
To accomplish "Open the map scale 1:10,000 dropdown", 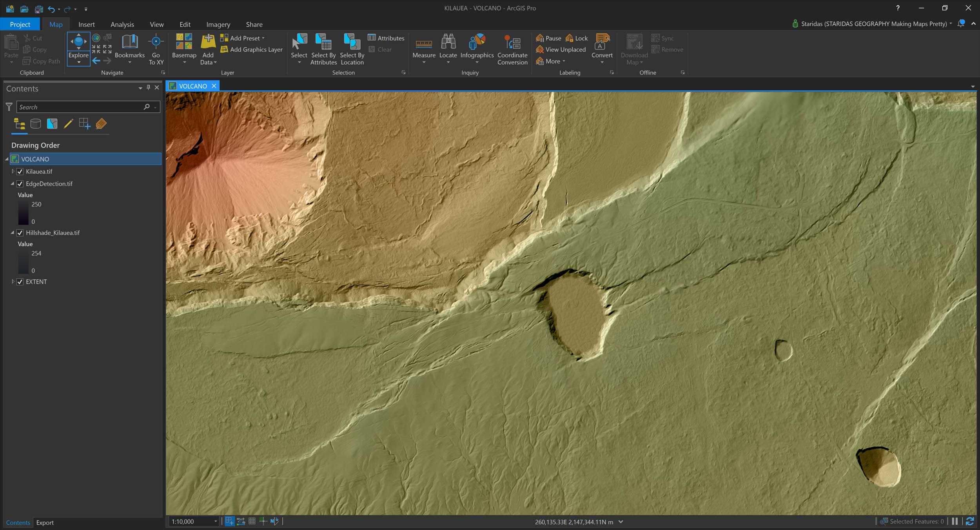I will (216, 521).
